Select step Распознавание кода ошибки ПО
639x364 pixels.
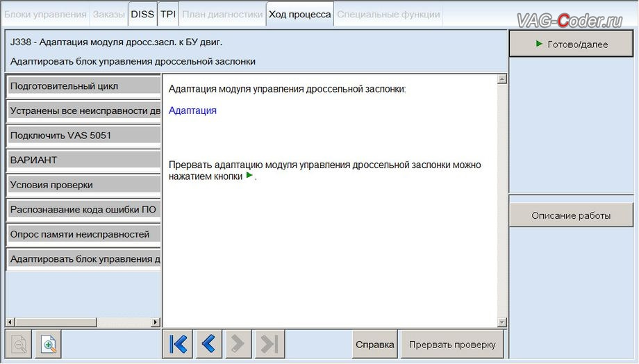pyautogui.click(x=84, y=210)
